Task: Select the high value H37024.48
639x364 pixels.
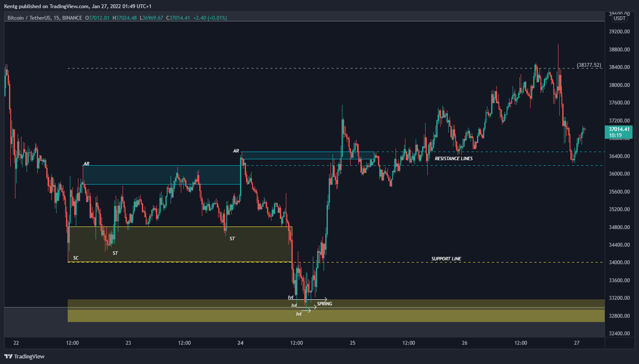Action: click(x=125, y=18)
